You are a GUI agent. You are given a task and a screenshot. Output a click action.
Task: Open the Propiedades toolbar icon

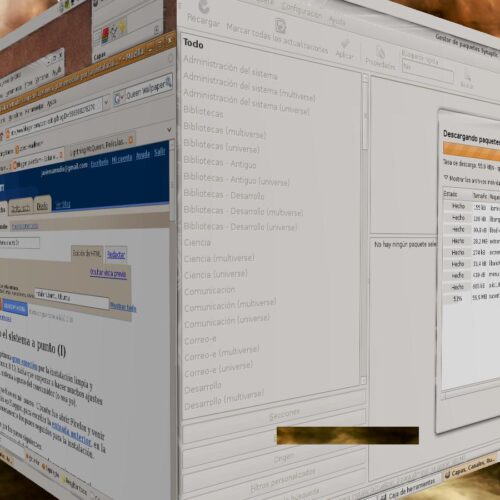coord(380,53)
